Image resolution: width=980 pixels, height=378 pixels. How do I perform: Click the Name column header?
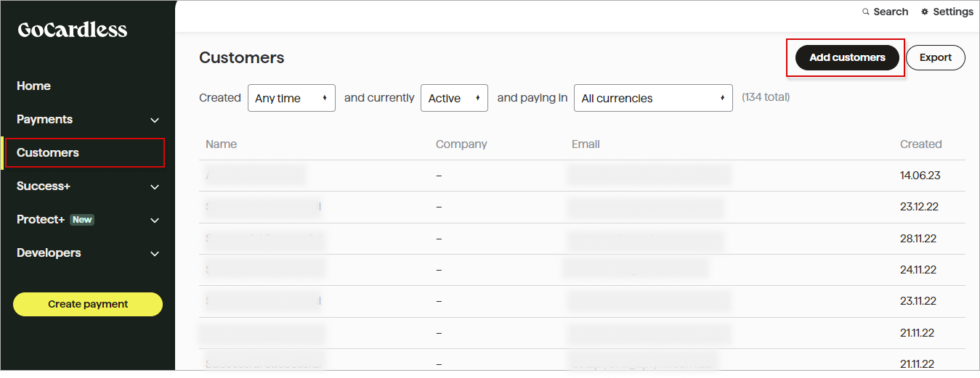click(221, 144)
